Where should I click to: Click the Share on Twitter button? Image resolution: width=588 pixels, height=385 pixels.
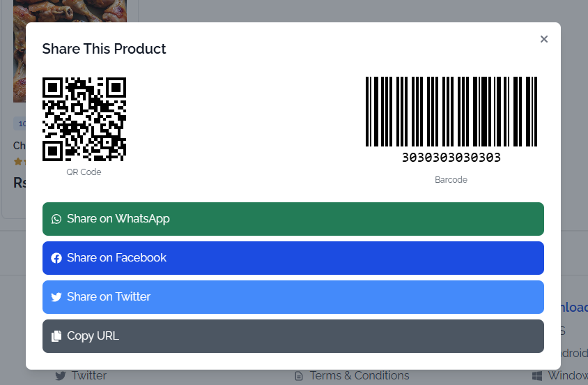coord(293,297)
